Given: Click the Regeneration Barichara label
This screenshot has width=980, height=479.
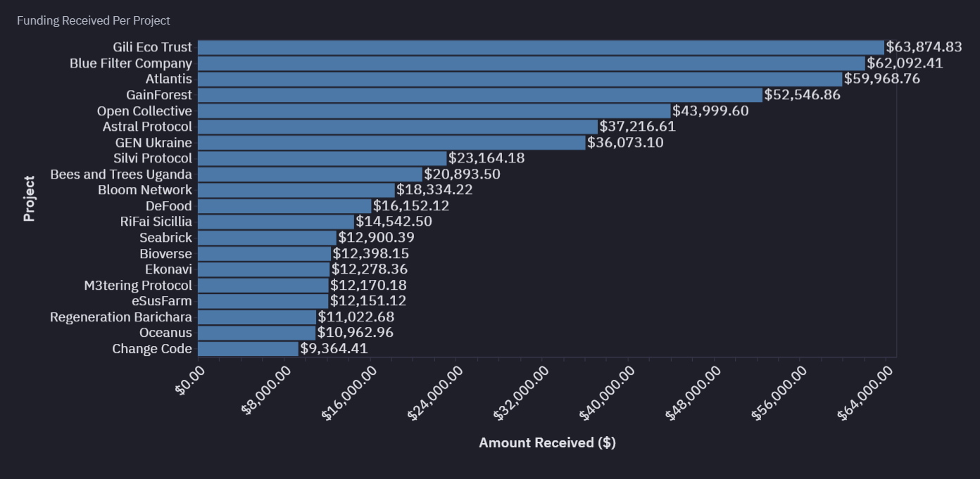Looking at the screenshot, I should tap(120, 317).
